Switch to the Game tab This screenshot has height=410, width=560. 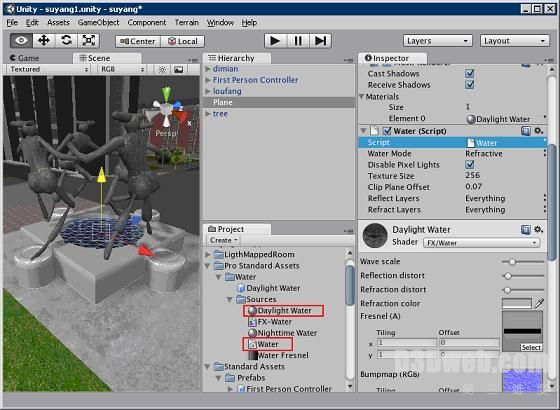24,58
